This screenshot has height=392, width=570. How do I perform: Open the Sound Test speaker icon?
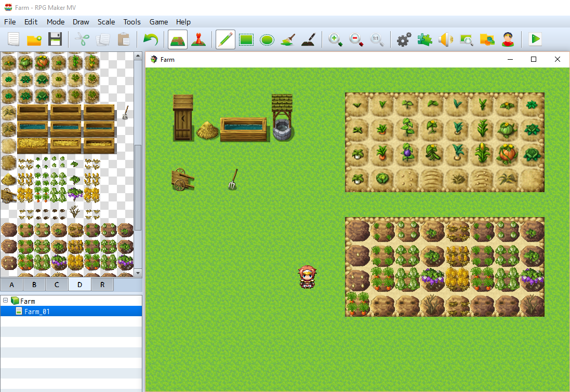tap(445, 39)
